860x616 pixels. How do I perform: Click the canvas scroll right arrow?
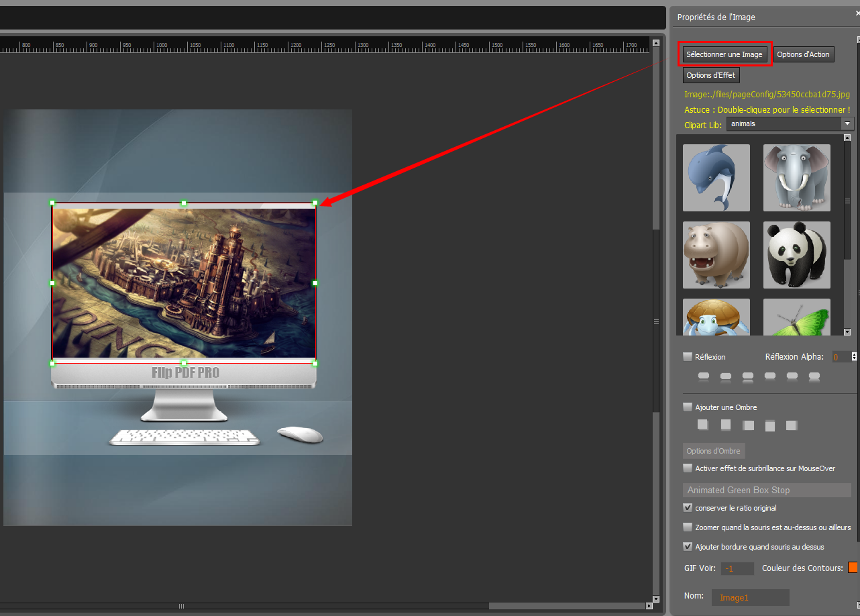point(649,606)
